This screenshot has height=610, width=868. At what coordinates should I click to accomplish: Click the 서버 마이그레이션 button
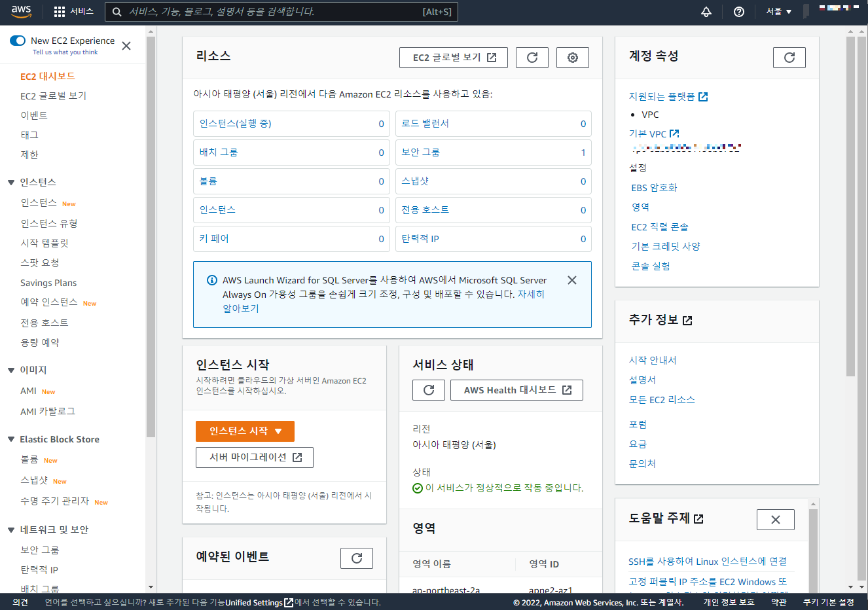click(x=255, y=457)
